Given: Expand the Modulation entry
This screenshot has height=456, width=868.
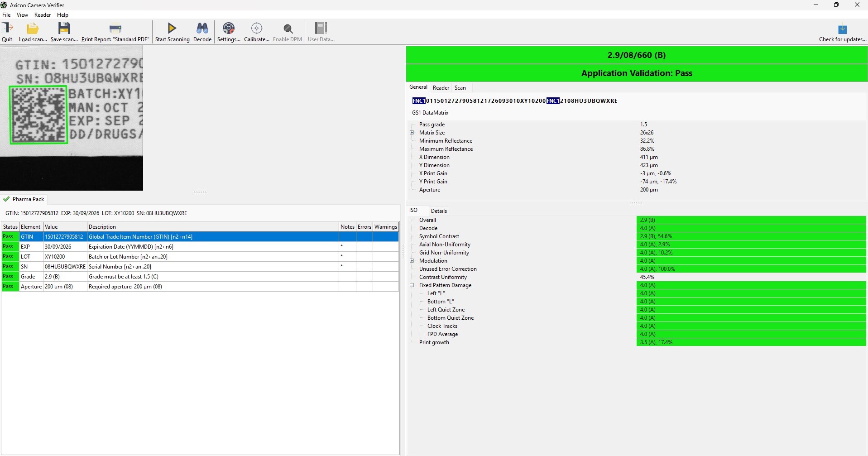Looking at the screenshot, I should pos(412,261).
